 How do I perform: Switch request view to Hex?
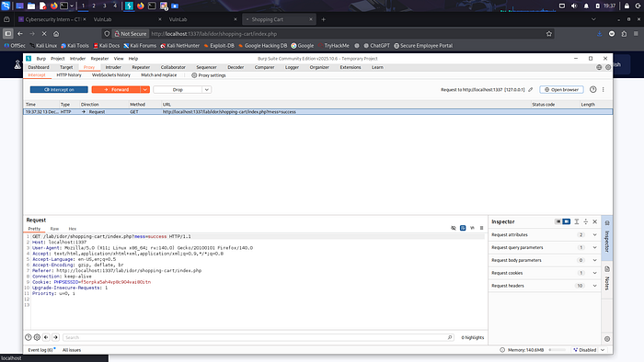point(73,229)
